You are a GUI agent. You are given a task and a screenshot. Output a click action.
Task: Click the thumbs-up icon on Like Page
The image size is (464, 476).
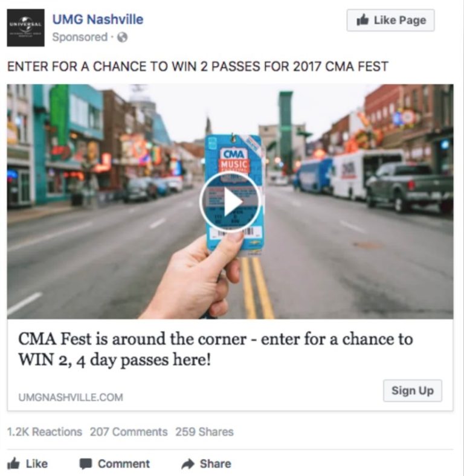pos(362,21)
